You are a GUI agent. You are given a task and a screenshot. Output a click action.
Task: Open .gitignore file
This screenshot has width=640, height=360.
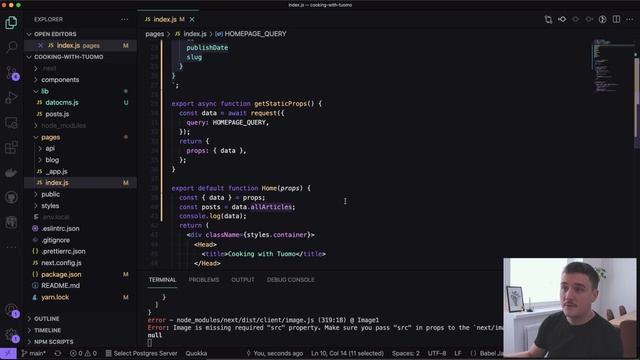(x=80, y=240)
